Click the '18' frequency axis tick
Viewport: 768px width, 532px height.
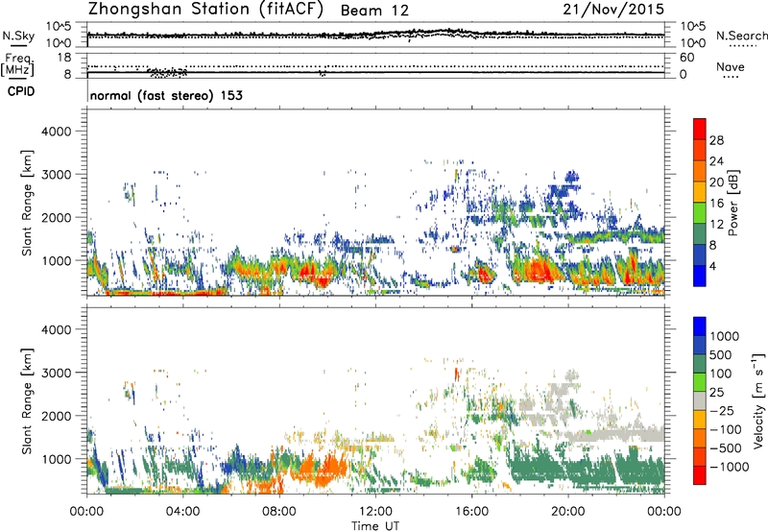(64, 58)
